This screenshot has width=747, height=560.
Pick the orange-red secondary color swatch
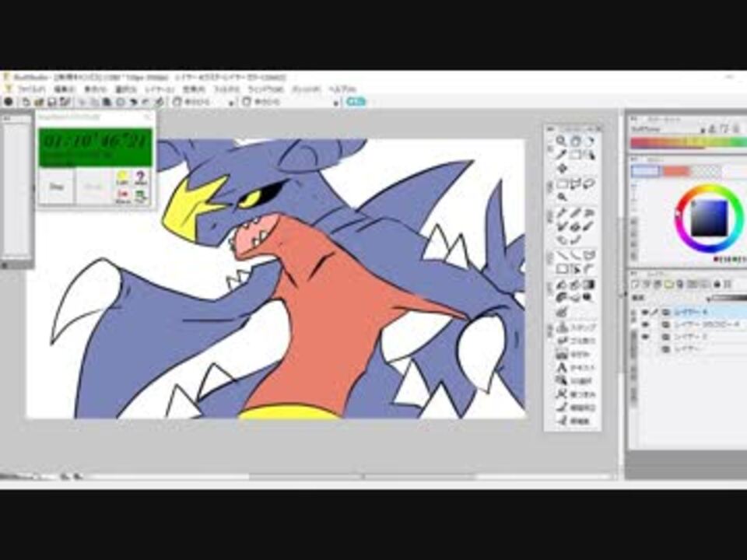click(x=675, y=171)
